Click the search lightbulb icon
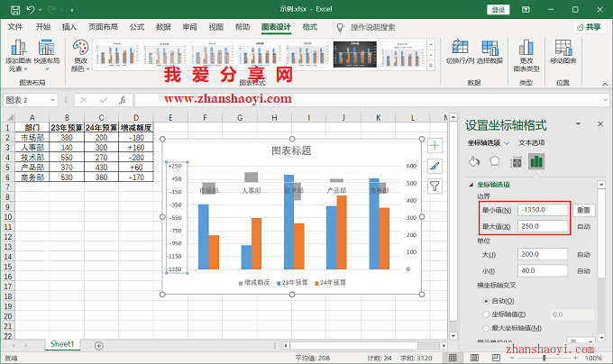The image size is (613, 364). pos(340,27)
